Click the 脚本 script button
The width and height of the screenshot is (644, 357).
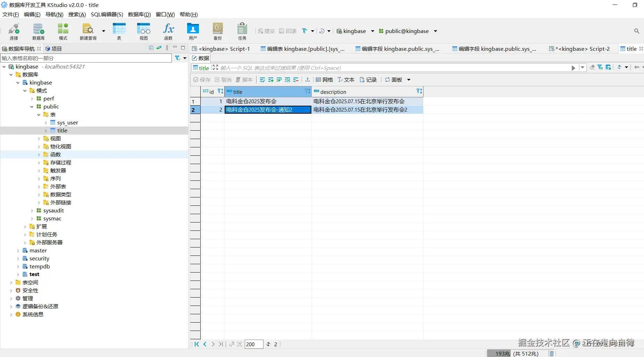[244, 80]
